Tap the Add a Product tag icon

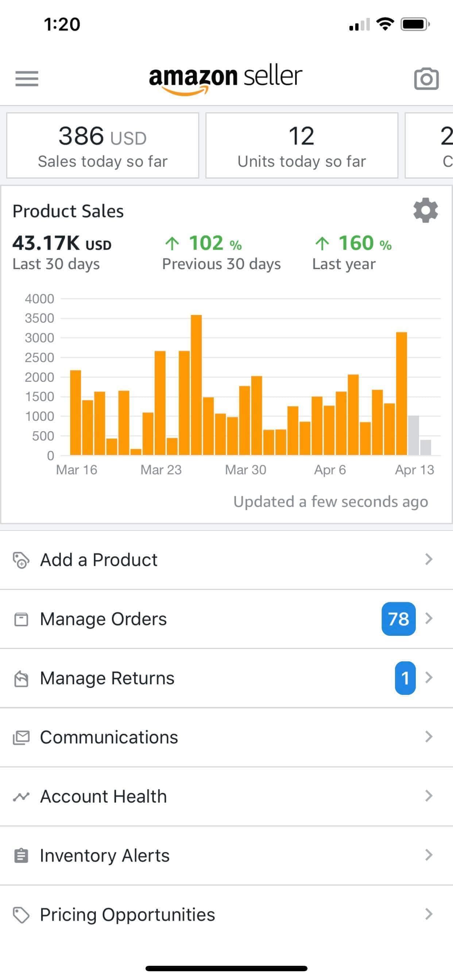21,560
